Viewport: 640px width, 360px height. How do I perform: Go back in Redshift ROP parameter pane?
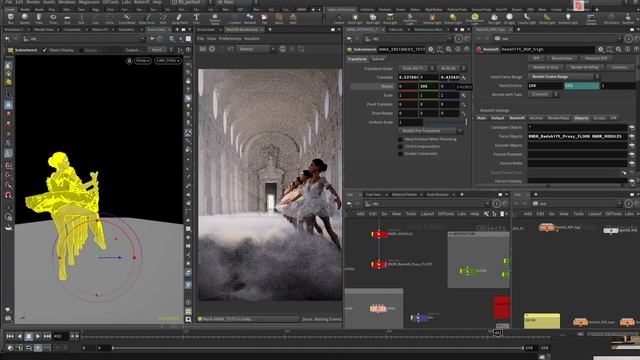pyautogui.click(x=479, y=39)
